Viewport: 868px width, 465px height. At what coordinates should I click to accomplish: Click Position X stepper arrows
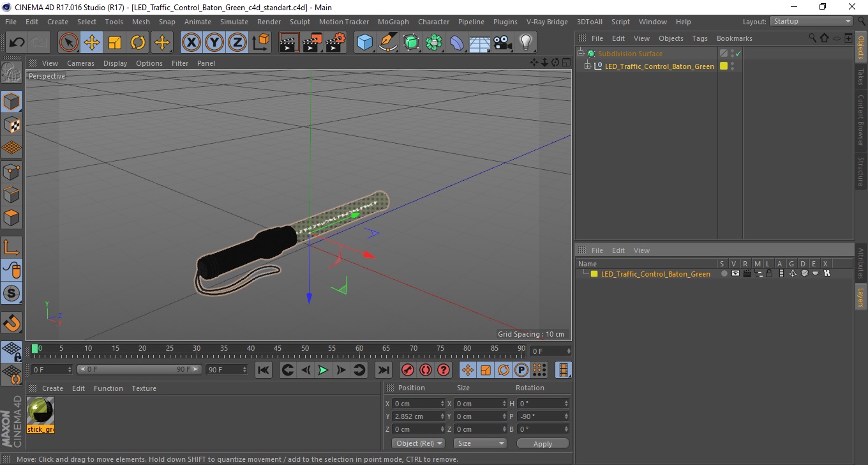[x=442, y=404]
